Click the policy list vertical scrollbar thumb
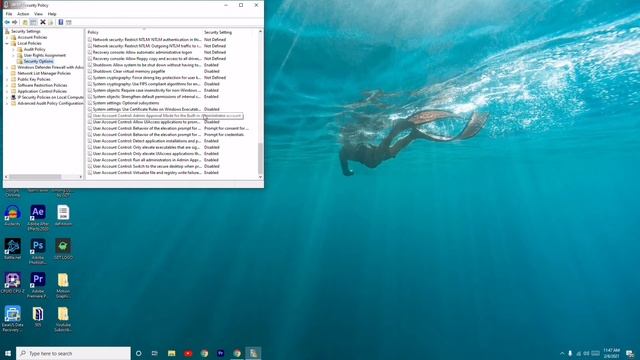Viewport: 640px width, 360px height. pyautogui.click(x=260, y=158)
